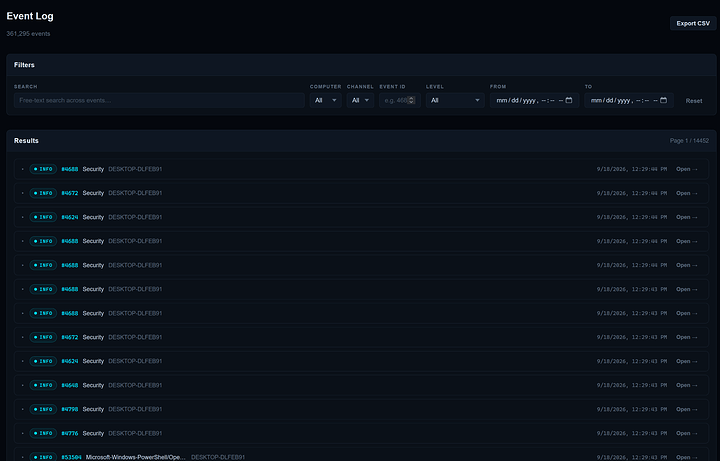Click event ID #4648
This screenshot has width=720, height=461.
70,385
